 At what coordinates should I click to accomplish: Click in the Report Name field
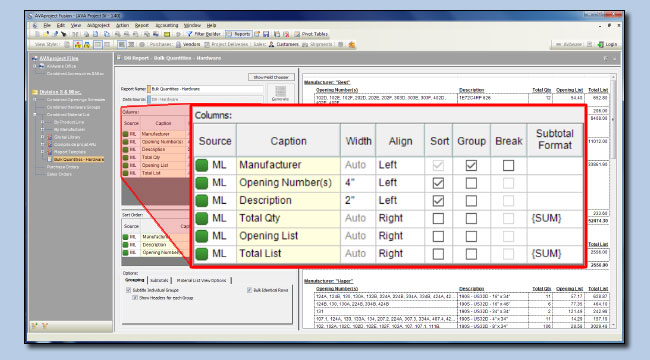point(207,89)
